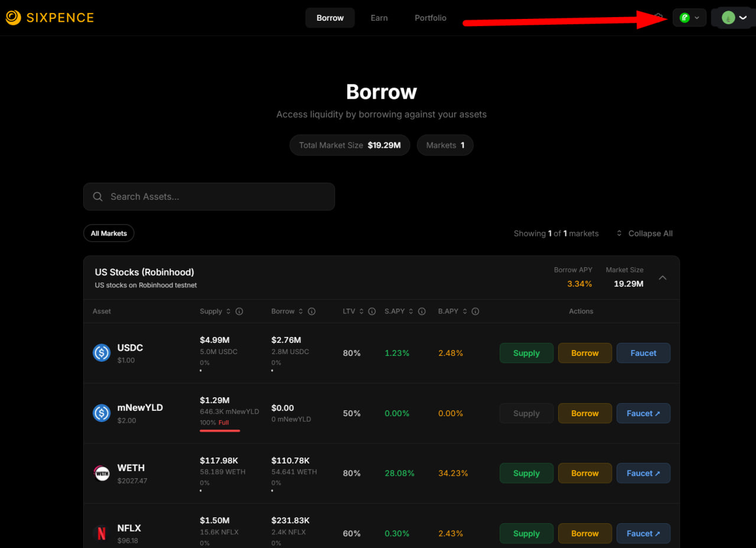The height and width of the screenshot is (548, 756).
Task: Click the 3.34% Borrow APY value
Action: [579, 284]
